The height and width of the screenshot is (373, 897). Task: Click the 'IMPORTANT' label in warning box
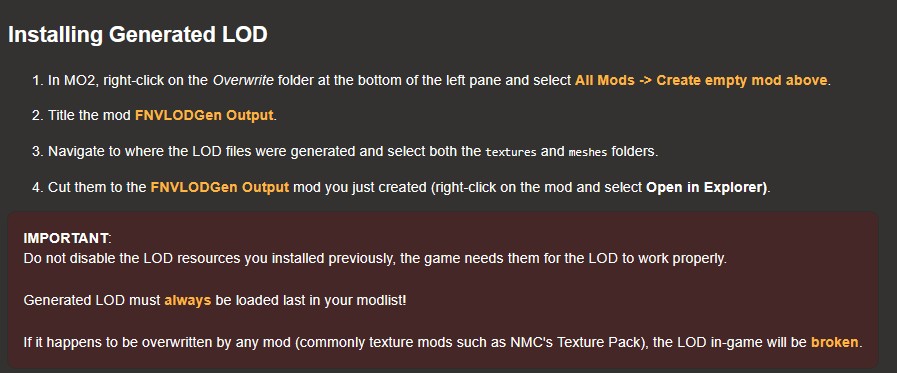click(66, 238)
